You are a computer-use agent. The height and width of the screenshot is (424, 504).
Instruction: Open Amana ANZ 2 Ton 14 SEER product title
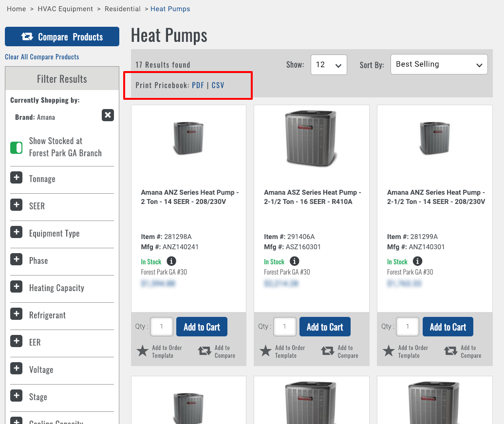coord(189,197)
